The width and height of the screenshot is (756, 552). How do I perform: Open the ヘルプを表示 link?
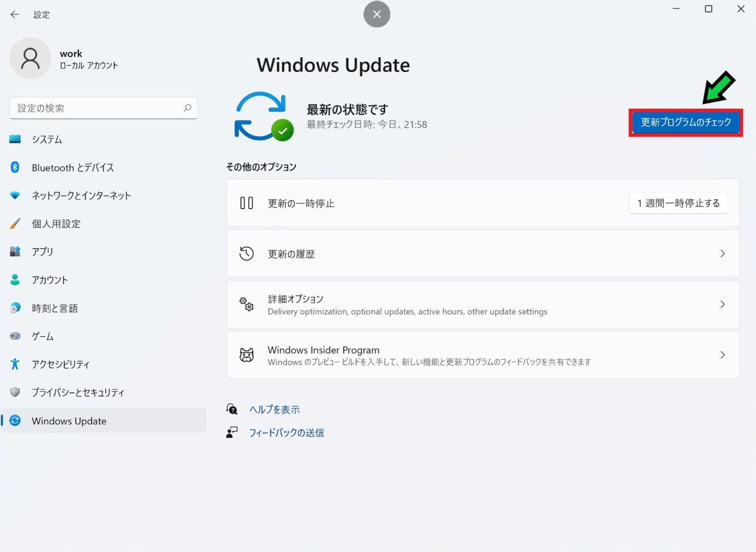tap(275, 410)
